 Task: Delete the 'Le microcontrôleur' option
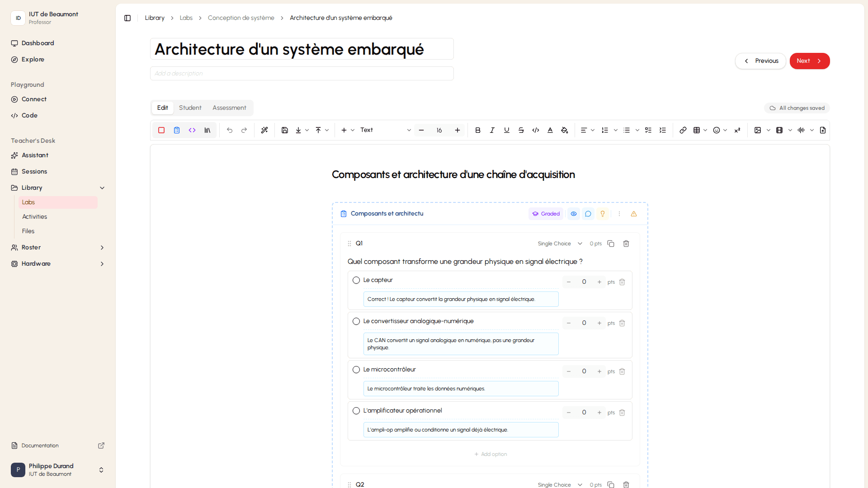coord(622,371)
